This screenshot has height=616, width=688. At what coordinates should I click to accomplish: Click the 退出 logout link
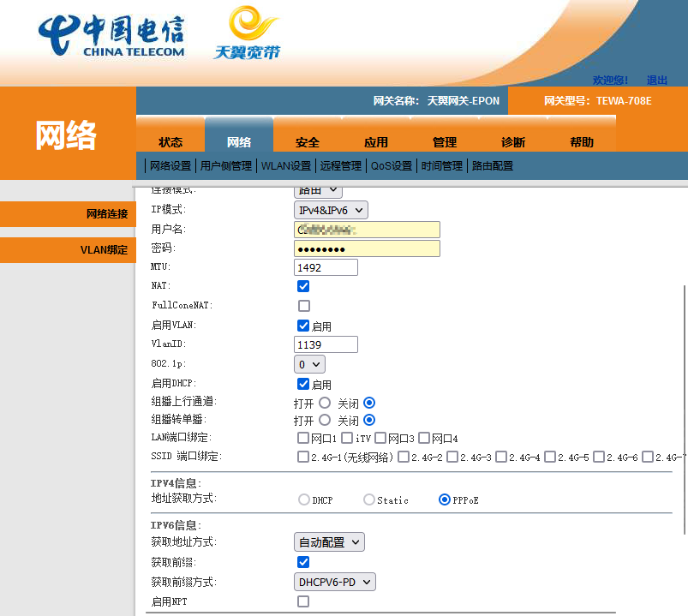pos(657,80)
